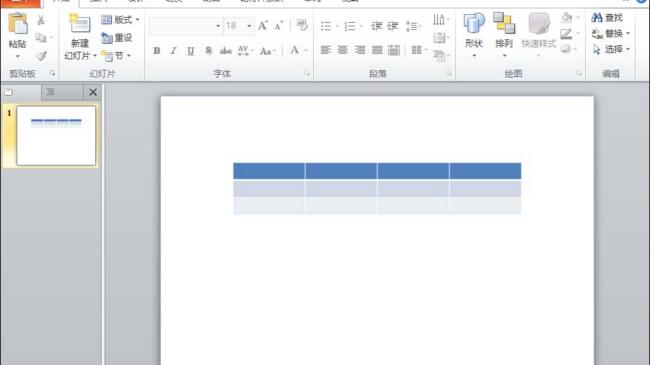Click the Increase Indent icon
This screenshot has height=365, width=651.
click(393, 26)
